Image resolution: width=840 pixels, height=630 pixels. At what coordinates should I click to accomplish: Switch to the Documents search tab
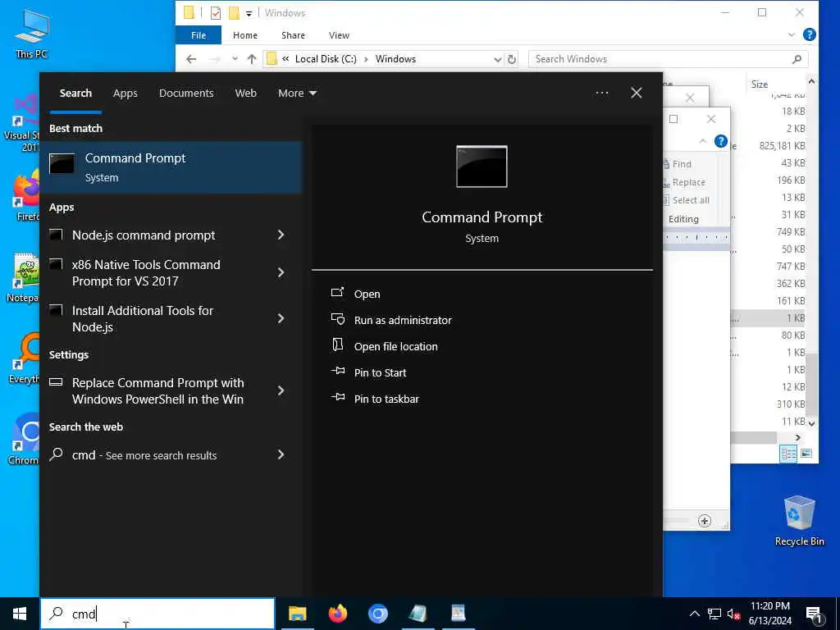coord(186,94)
